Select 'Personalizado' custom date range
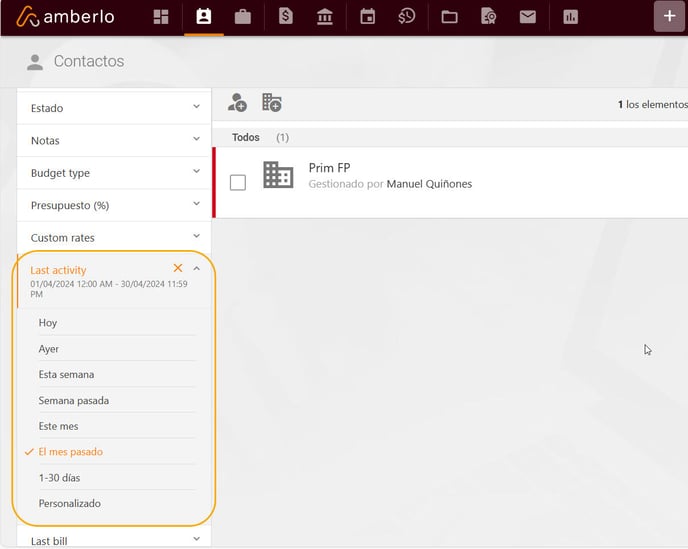The image size is (688, 549). pos(70,503)
